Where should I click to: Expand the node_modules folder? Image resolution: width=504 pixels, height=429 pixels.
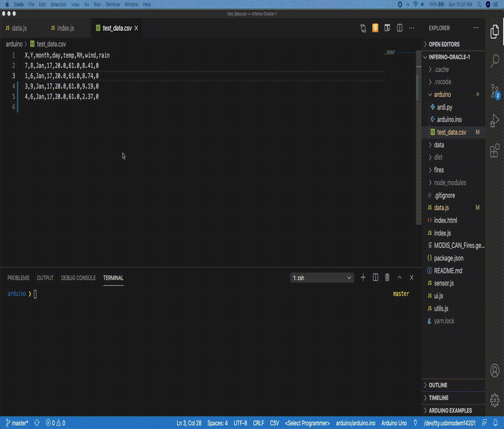pos(450,182)
